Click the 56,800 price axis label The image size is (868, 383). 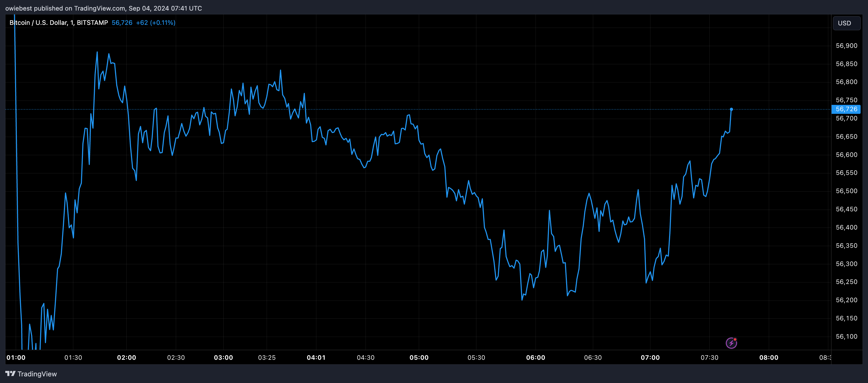(846, 82)
